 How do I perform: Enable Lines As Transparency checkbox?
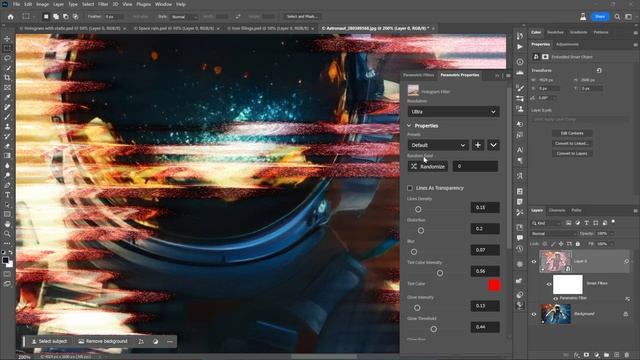pos(410,188)
